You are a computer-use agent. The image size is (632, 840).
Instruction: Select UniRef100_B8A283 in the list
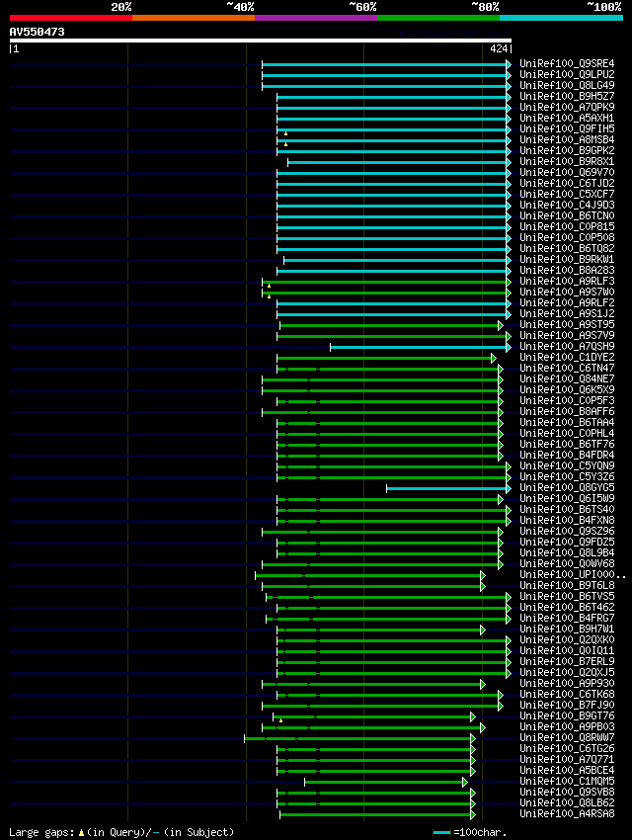[x=567, y=271]
